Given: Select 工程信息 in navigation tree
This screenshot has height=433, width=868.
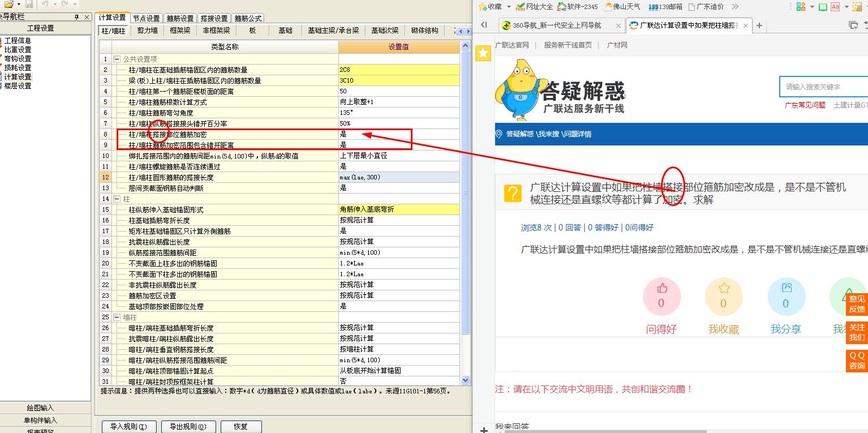Looking at the screenshot, I should click(x=18, y=41).
